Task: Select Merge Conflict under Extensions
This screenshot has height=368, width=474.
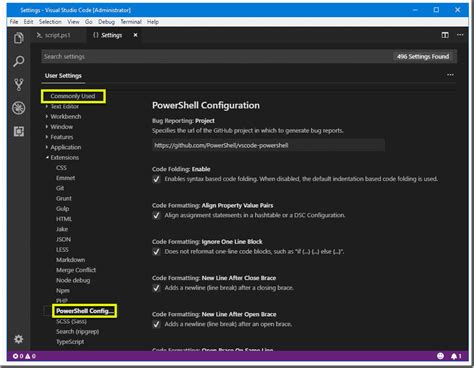Action: click(76, 270)
